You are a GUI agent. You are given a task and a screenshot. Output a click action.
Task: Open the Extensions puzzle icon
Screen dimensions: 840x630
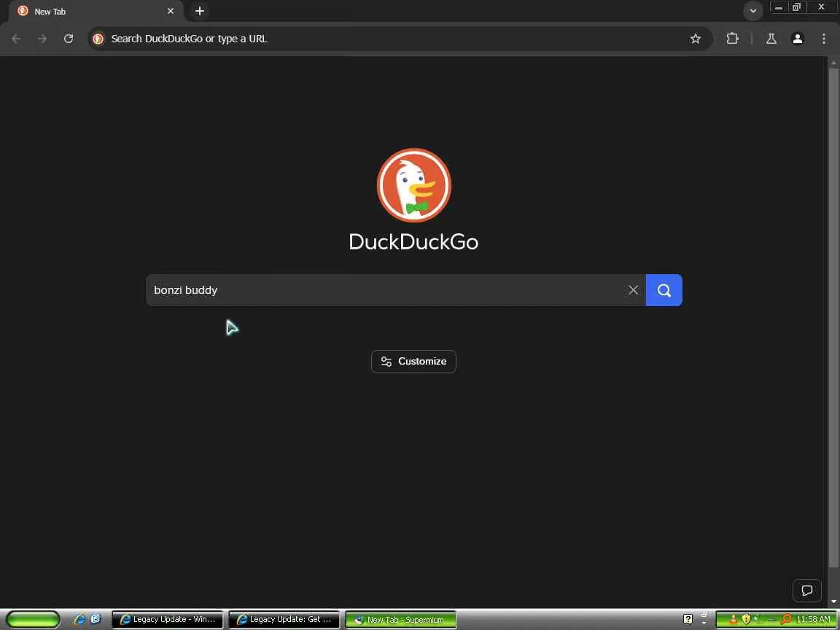click(732, 39)
